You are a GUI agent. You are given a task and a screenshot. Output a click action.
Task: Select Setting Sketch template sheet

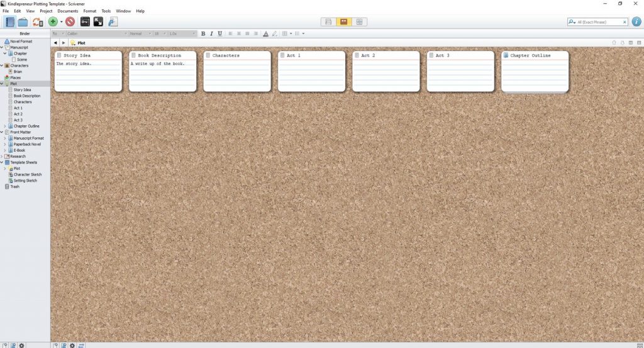pos(25,181)
